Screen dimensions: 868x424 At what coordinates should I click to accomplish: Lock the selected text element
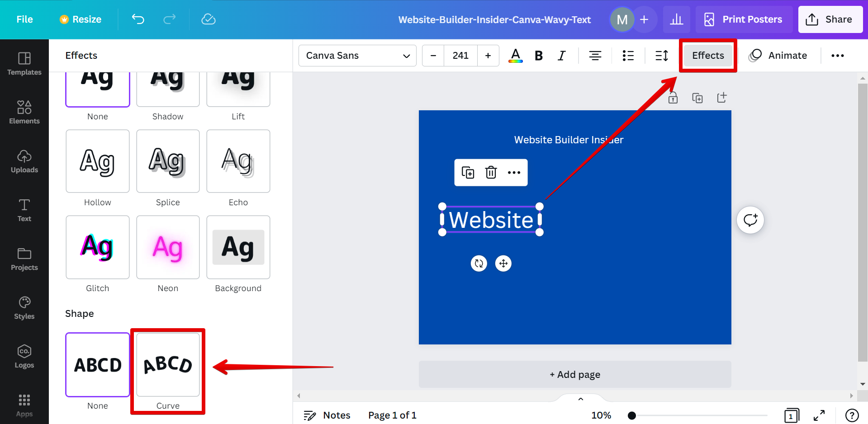(673, 97)
